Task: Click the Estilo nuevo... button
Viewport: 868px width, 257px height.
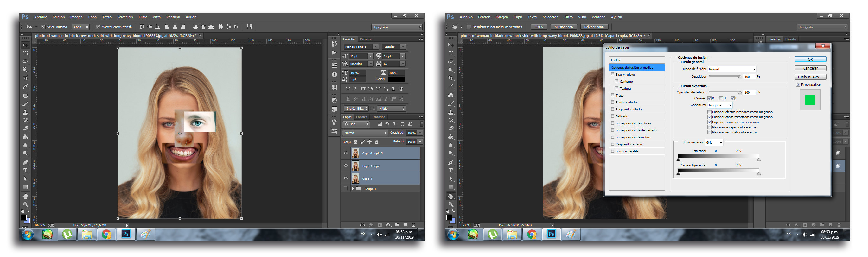Action: 810,77
